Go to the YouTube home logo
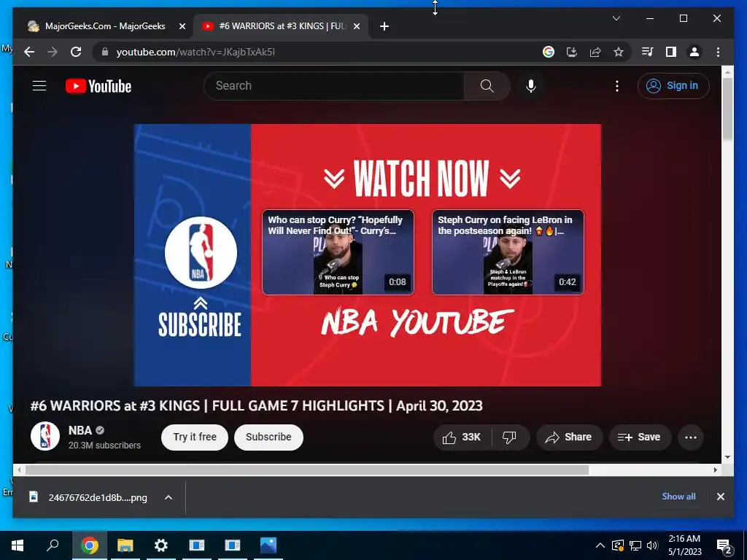Screen dimensions: 747x560 [x=98, y=86]
